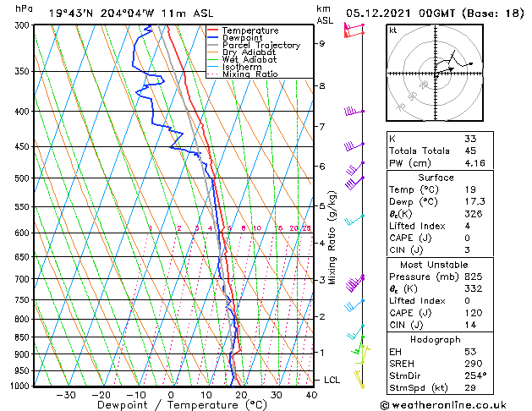532x411 pixels.
Task: Click the date 05.12.2021 00GMT header
Action: pyautogui.click(x=435, y=13)
